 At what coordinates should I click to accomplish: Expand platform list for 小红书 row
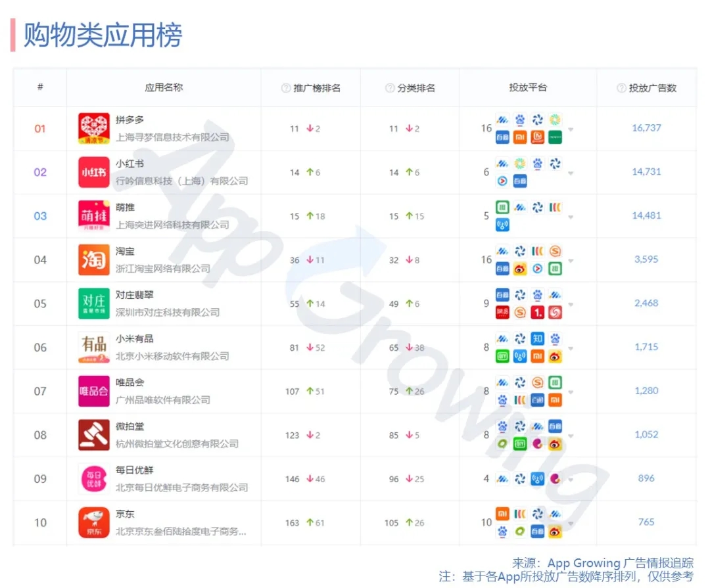(x=571, y=173)
